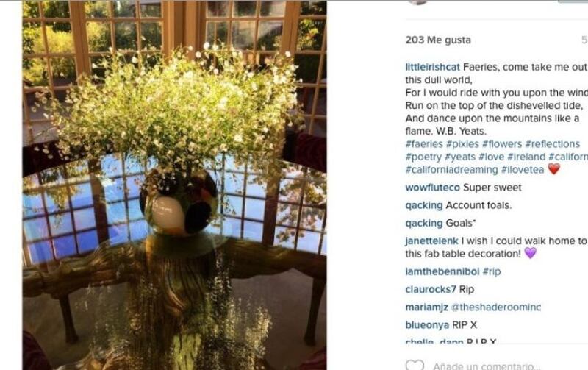
Task: Open the blueonya profile
Action: 427,325
